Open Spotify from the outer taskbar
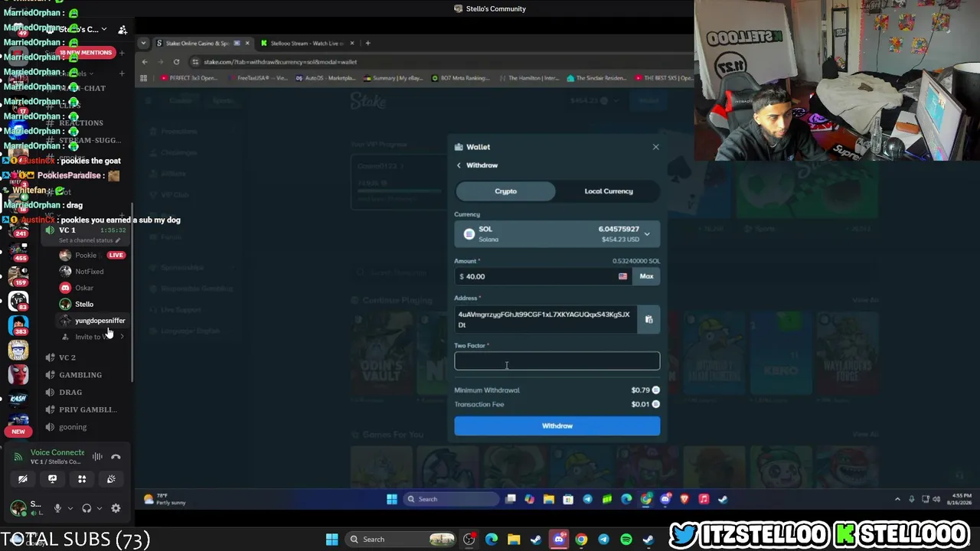The image size is (980, 551). click(x=626, y=540)
